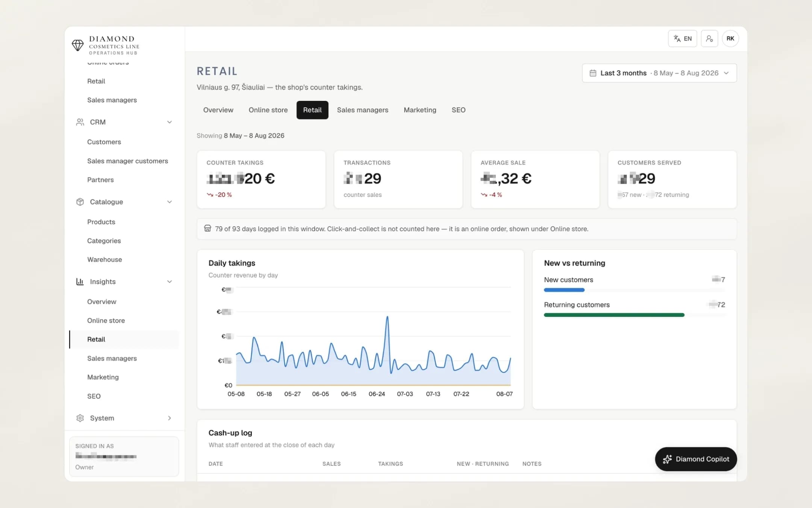This screenshot has height=508, width=812.
Task: Click the Signed in as Owner card
Action: (x=124, y=456)
